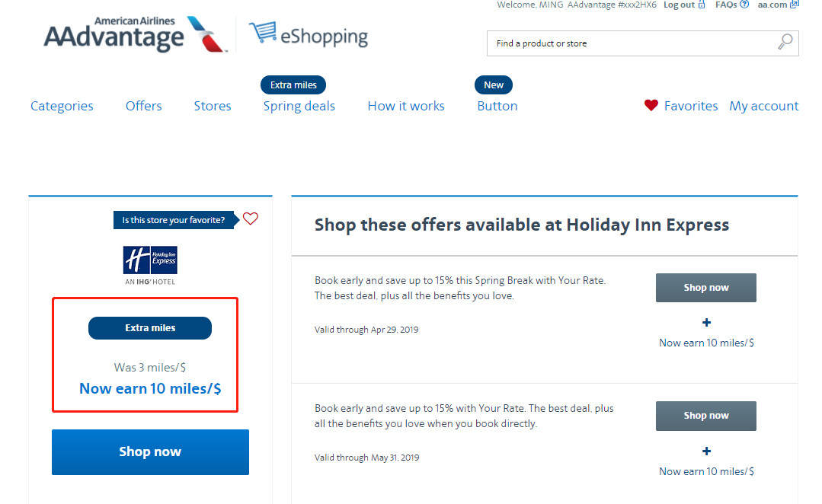Click the FAQs question mark icon
Image resolution: width=822 pixels, height=504 pixels.
coord(744,5)
